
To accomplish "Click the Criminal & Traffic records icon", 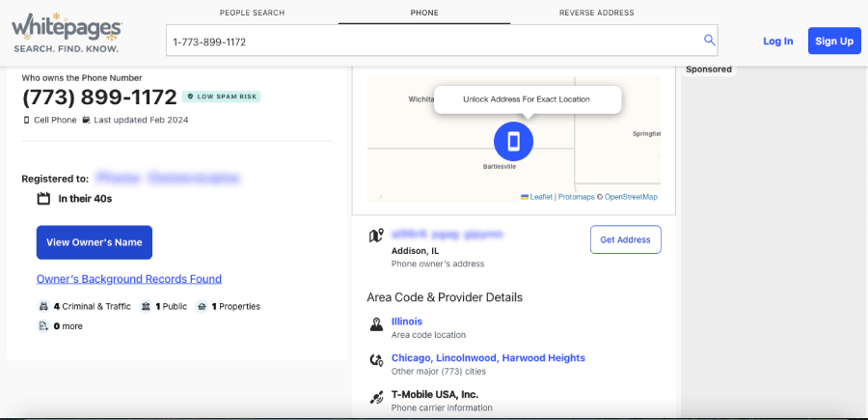I will click(43, 306).
